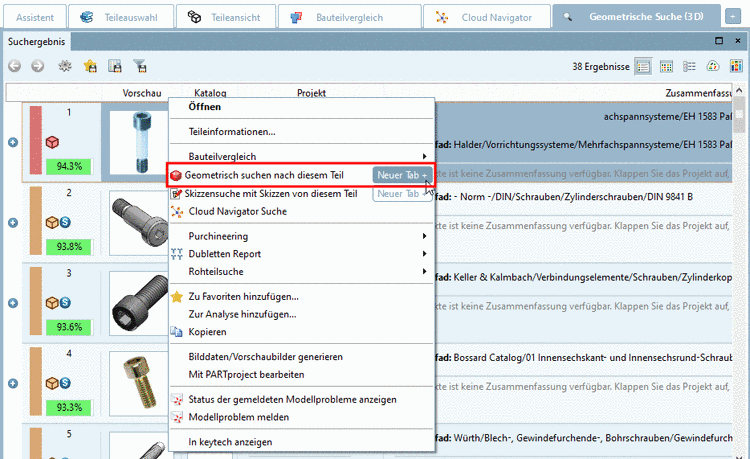Open the brass screw thumbnail of result 4
This screenshot has height=459, width=750.
point(139,383)
